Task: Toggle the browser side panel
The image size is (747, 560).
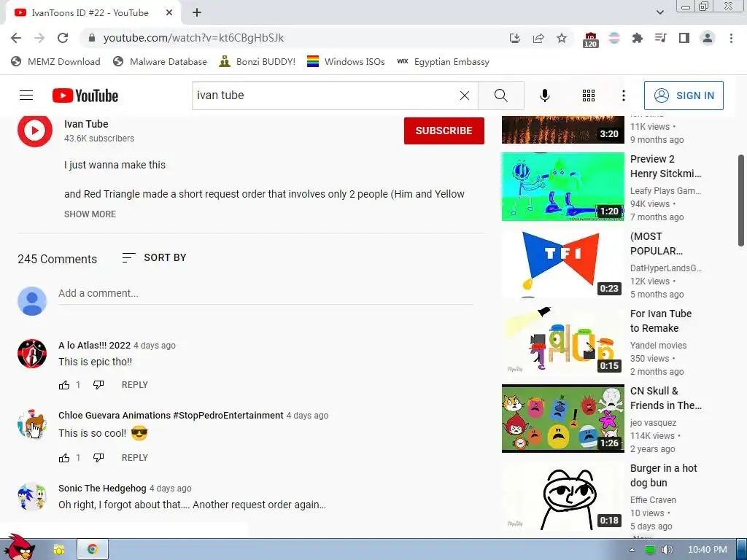Action: 684,38
